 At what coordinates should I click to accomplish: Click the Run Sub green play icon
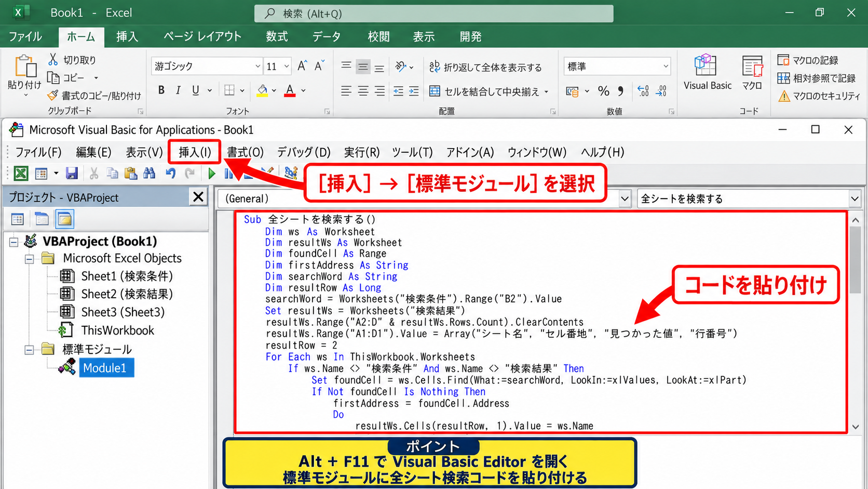pyautogui.click(x=211, y=173)
